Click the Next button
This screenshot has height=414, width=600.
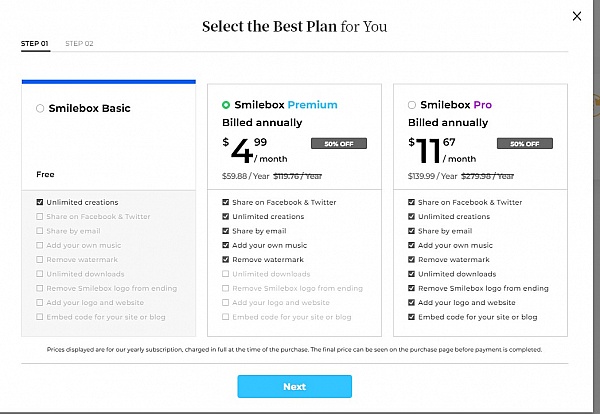point(294,386)
